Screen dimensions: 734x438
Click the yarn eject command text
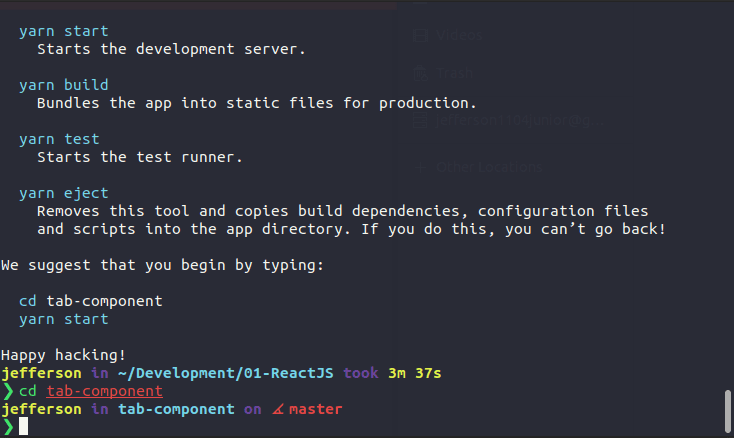click(64, 193)
